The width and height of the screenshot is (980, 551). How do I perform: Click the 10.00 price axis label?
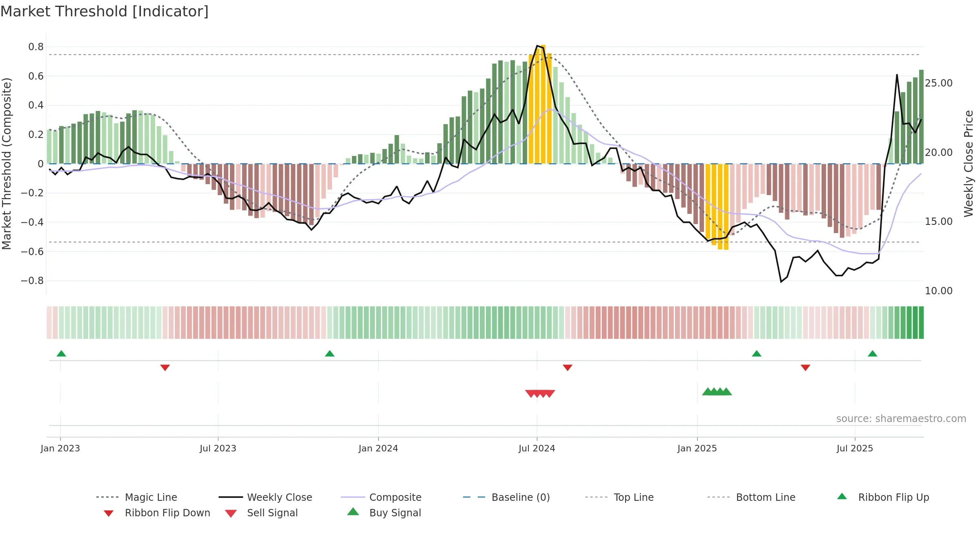939,291
